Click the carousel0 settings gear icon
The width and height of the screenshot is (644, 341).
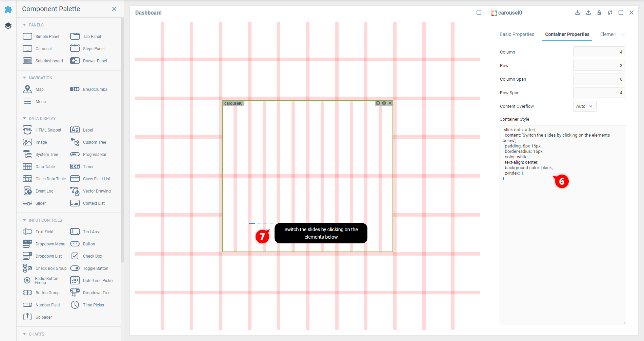pos(384,103)
